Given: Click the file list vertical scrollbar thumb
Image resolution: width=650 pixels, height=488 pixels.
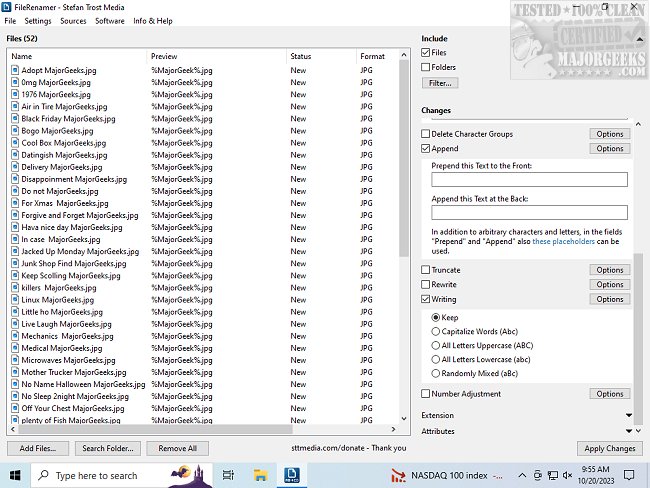Looking at the screenshot, I should click(404, 159).
